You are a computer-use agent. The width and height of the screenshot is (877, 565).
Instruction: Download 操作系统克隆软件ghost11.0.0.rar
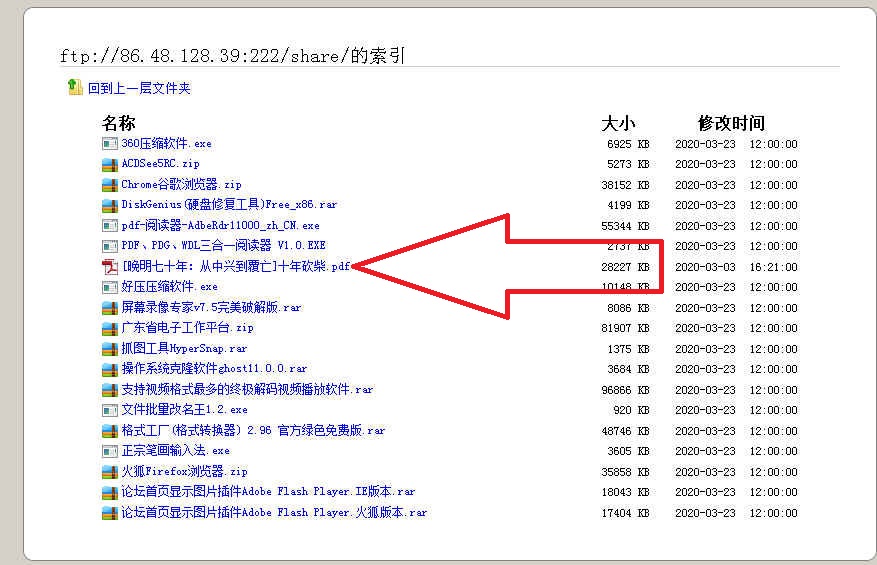point(214,369)
